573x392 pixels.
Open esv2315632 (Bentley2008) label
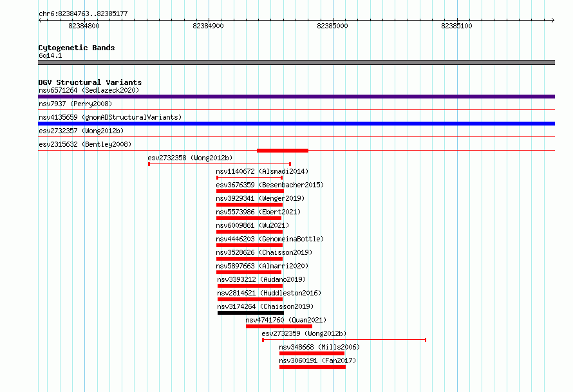(85, 144)
